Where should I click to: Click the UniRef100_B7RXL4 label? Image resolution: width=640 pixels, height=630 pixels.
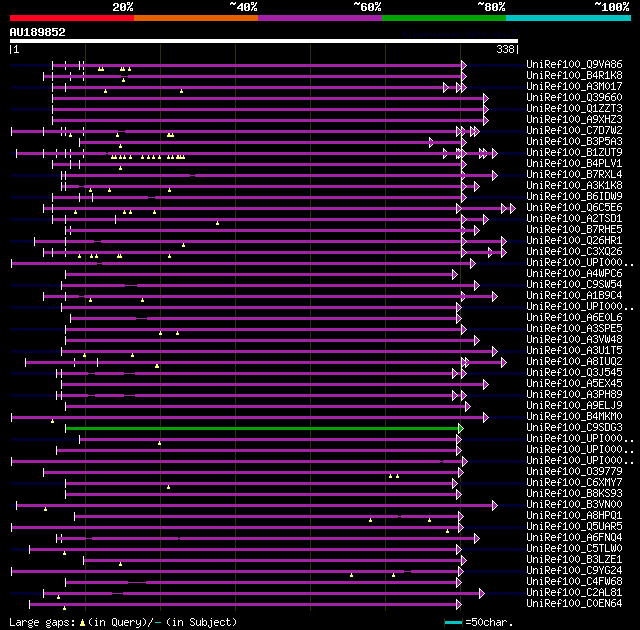point(574,175)
